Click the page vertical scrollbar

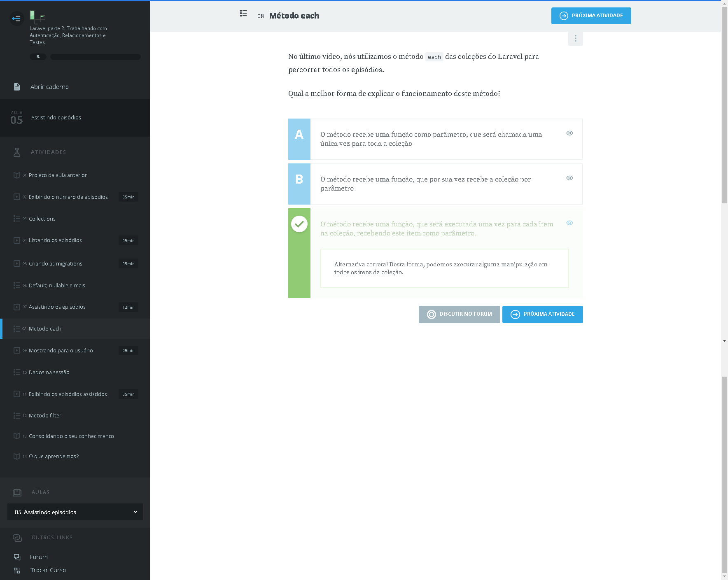724,288
